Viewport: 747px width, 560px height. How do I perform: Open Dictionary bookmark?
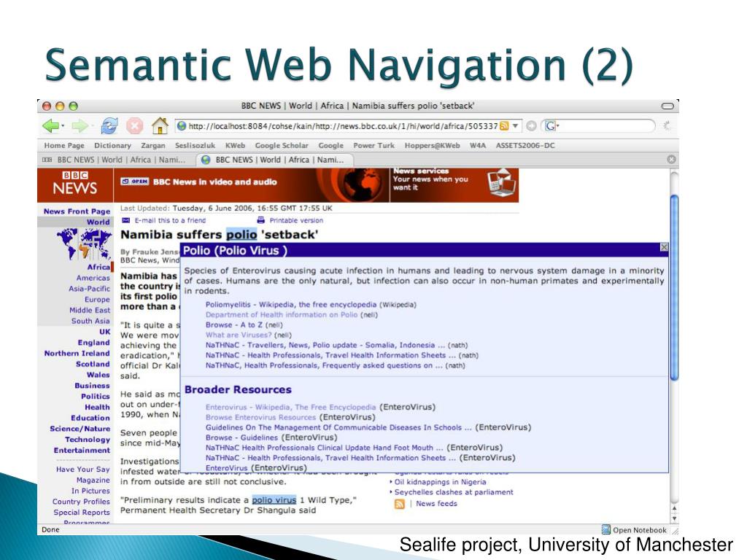112,146
